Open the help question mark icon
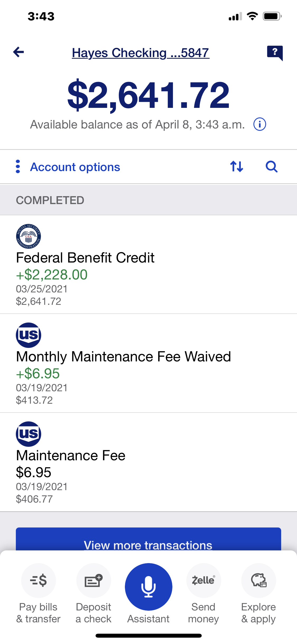 [275, 53]
